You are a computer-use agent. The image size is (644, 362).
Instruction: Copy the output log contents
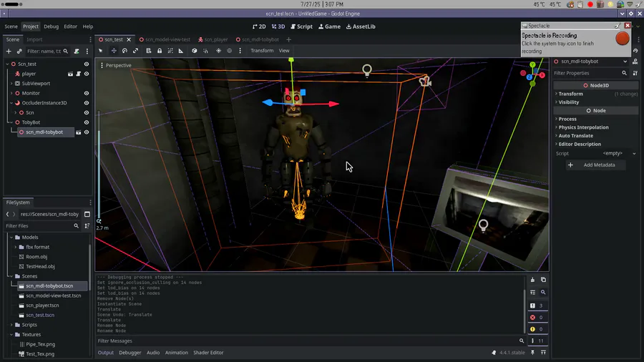pos(543,280)
